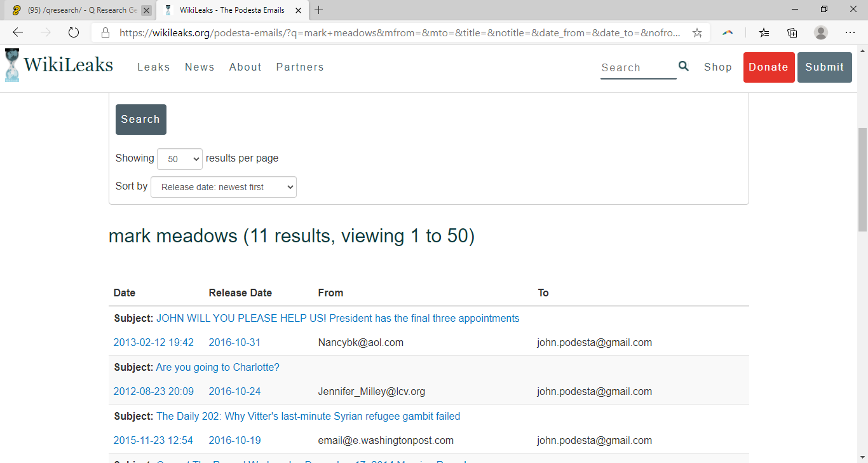Click the Release Date column header
Viewport: 868px width, 463px height.
pos(240,293)
